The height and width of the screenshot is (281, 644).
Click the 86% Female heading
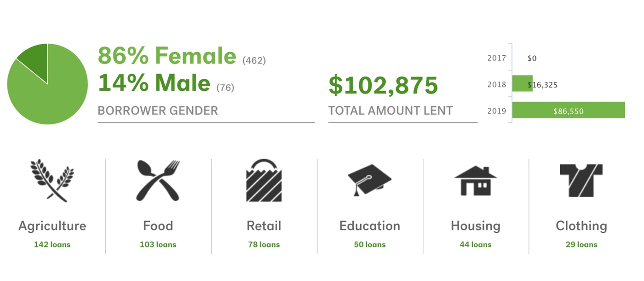coord(167,56)
